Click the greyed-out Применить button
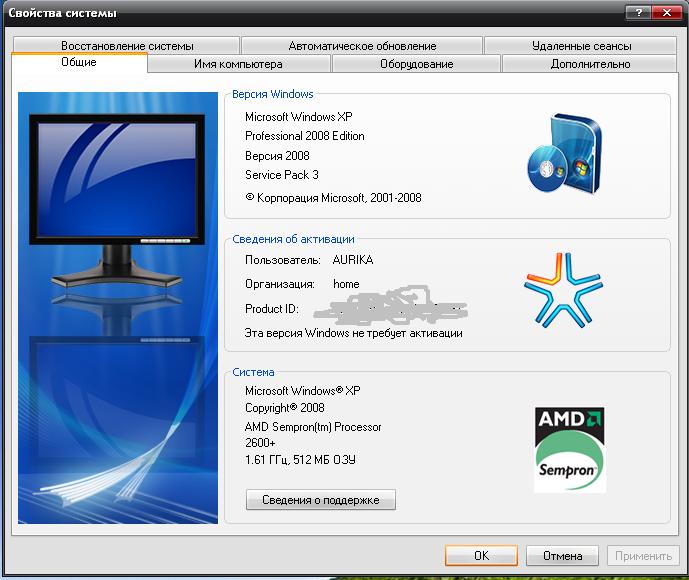This screenshot has width=689, height=580. pos(643,556)
